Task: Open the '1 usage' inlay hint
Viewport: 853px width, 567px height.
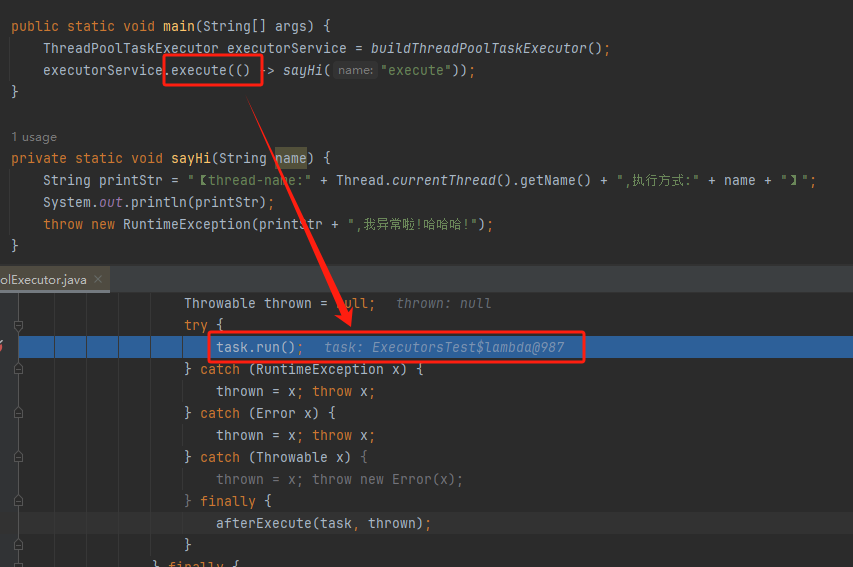Action: tap(34, 137)
